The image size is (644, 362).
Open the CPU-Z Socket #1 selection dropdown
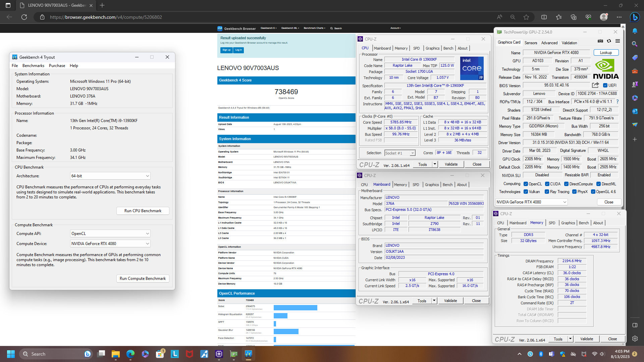[x=400, y=153]
